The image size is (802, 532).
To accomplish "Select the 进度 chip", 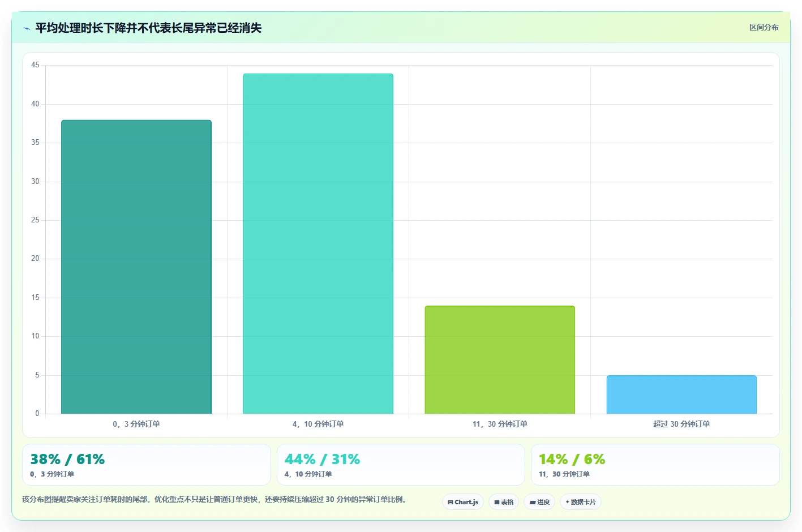I will pyautogui.click(x=539, y=502).
